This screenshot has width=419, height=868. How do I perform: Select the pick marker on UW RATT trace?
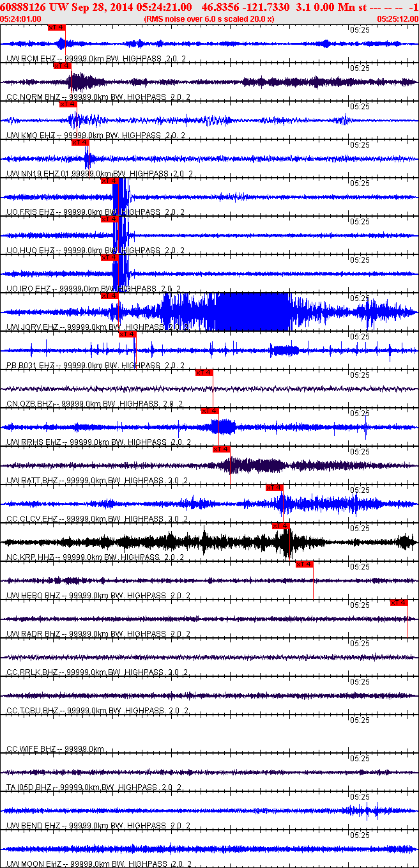click(x=222, y=449)
